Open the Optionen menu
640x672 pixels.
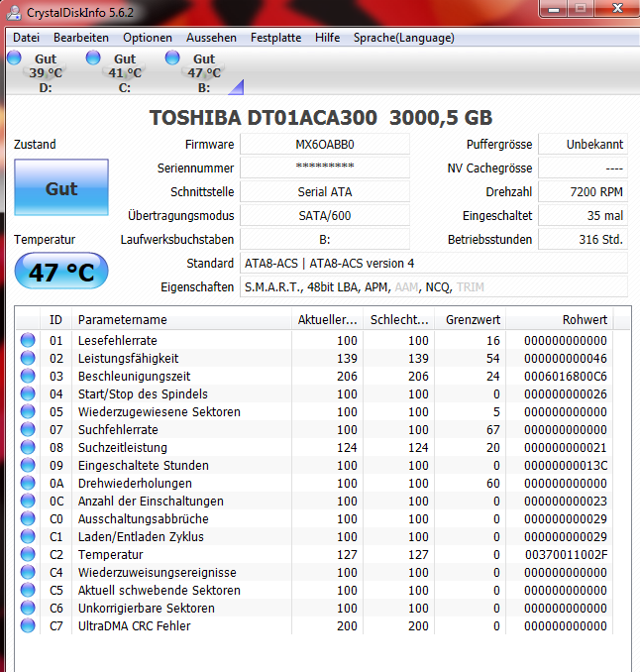click(148, 38)
